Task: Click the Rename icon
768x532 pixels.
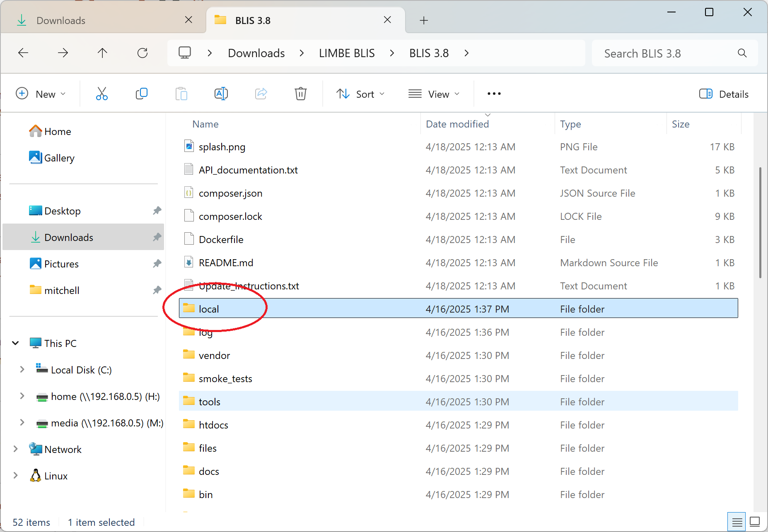Action: (221, 94)
